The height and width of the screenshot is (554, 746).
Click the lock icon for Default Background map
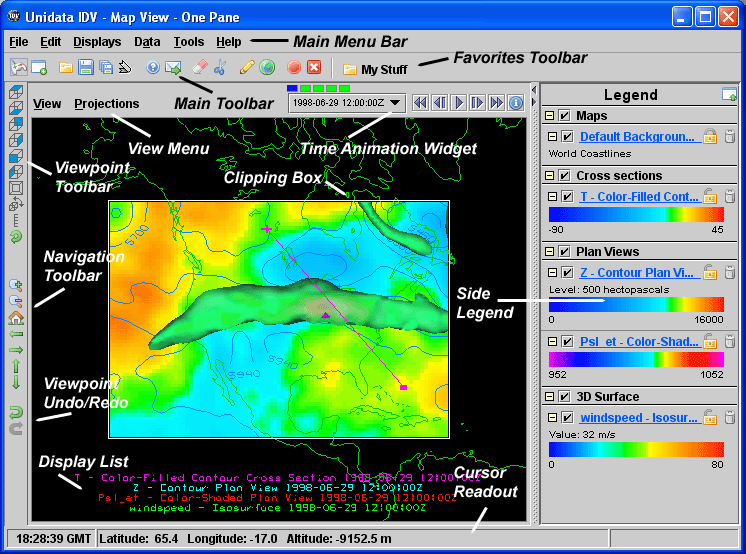click(x=710, y=136)
